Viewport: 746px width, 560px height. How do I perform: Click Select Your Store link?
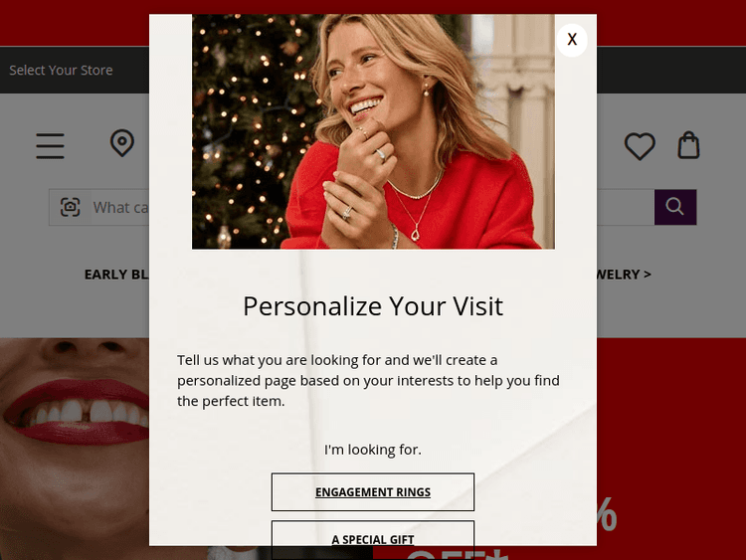coord(61,70)
